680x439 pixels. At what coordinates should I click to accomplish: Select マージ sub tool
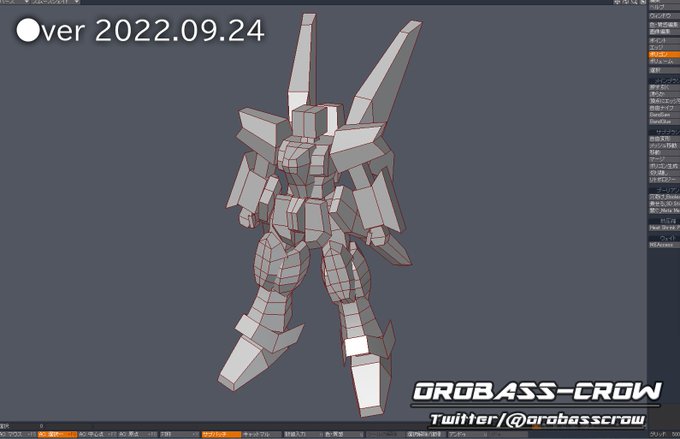[664, 160]
